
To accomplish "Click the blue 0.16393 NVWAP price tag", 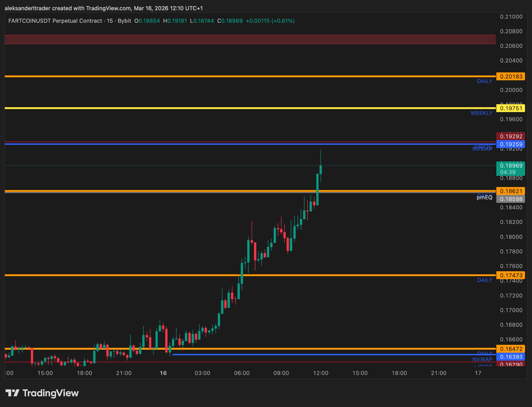I will (510, 357).
